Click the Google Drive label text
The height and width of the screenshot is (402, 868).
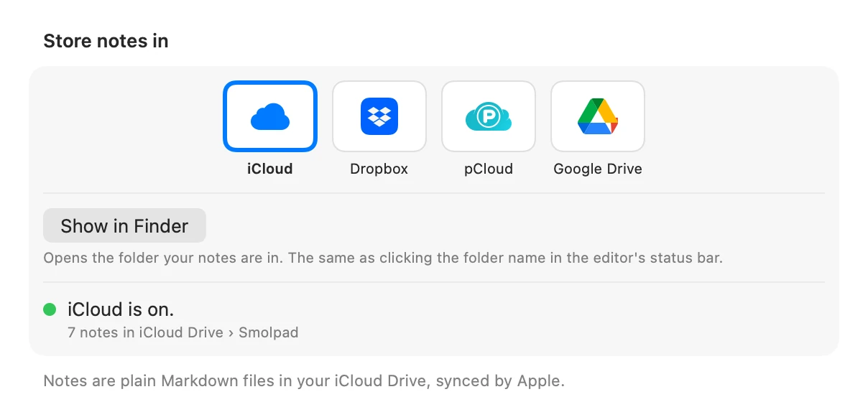click(x=598, y=169)
